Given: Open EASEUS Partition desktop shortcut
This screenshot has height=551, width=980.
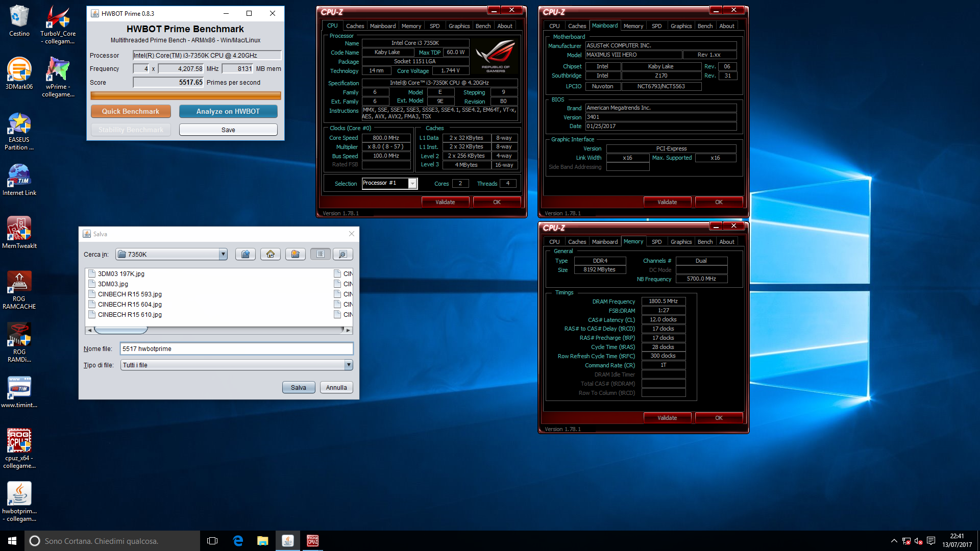Looking at the screenshot, I should (x=19, y=131).
